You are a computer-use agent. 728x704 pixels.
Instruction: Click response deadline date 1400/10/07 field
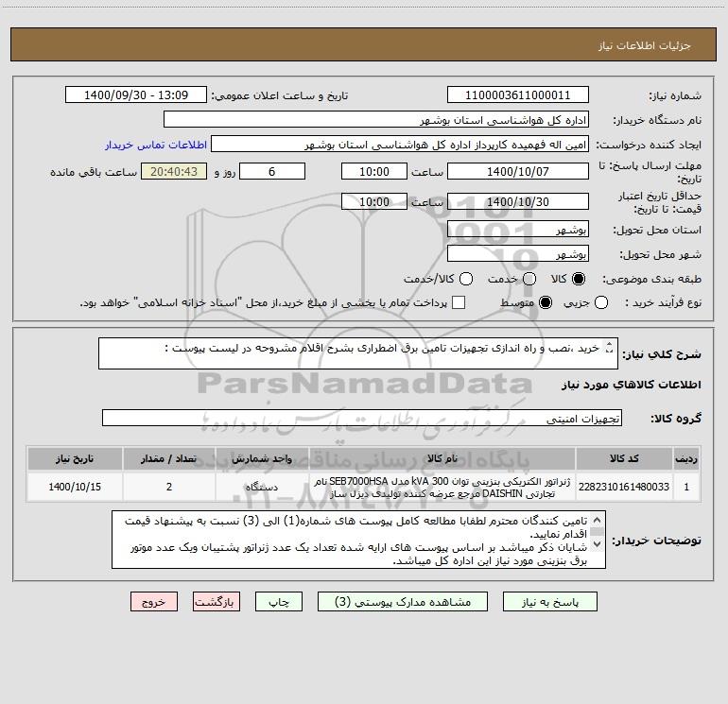[518, 172]
